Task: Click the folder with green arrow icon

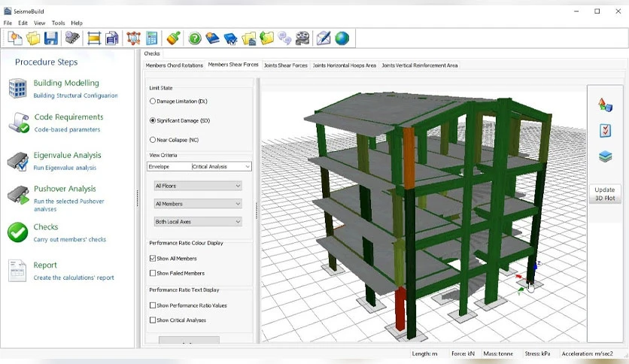Action: (x=267, y=38)
